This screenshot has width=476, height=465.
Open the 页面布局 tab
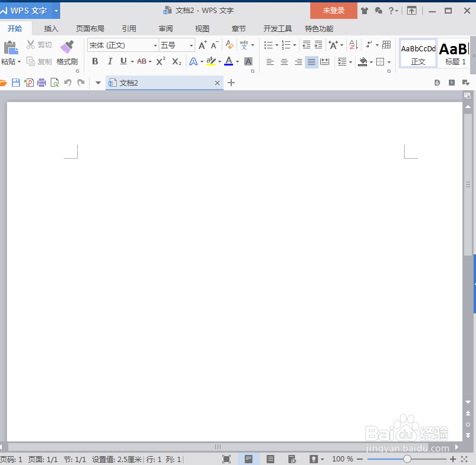90,29
